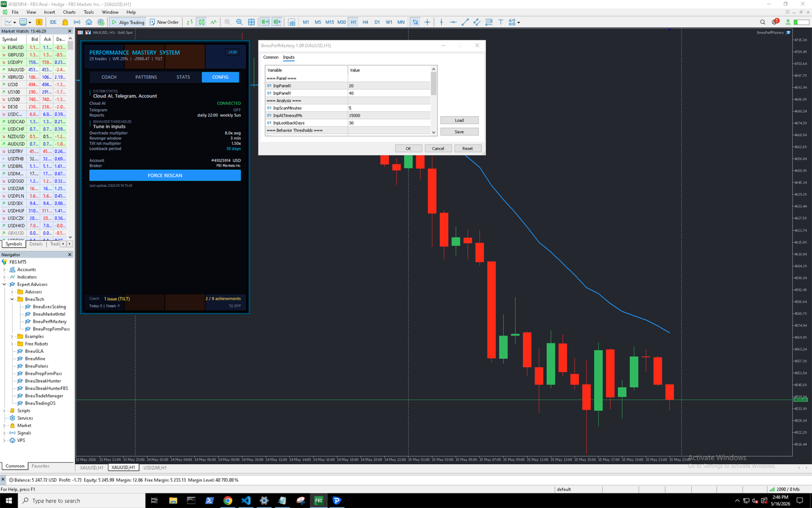
Task: Switch to the Common tab in dialog
Action: [x=271, y=57]
